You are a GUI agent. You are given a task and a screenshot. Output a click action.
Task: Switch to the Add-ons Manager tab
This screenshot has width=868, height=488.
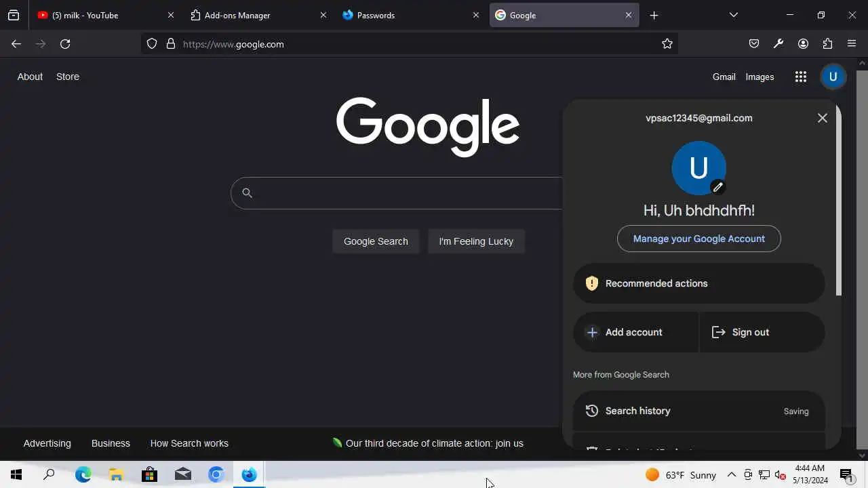tap(258, 15)
